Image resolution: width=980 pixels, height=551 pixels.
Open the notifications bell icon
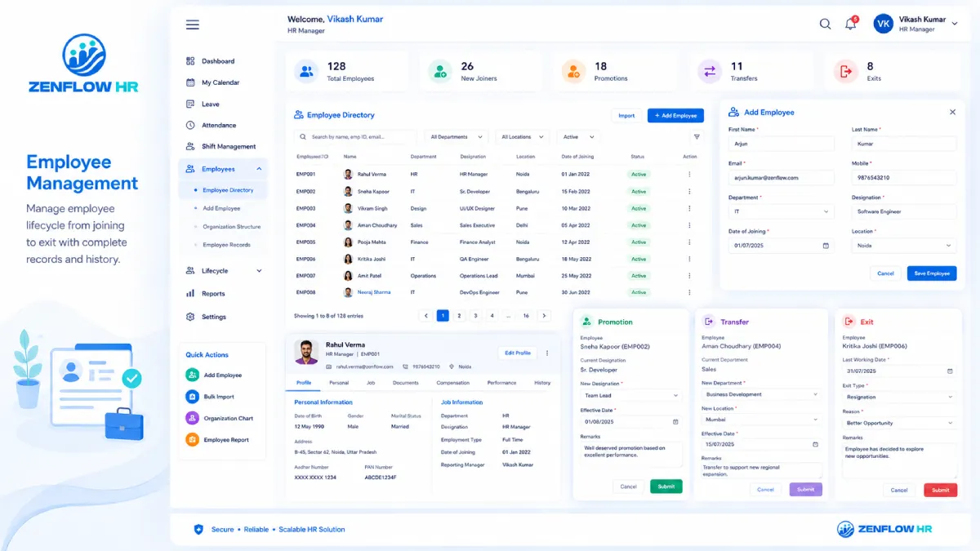click(850, 24)
